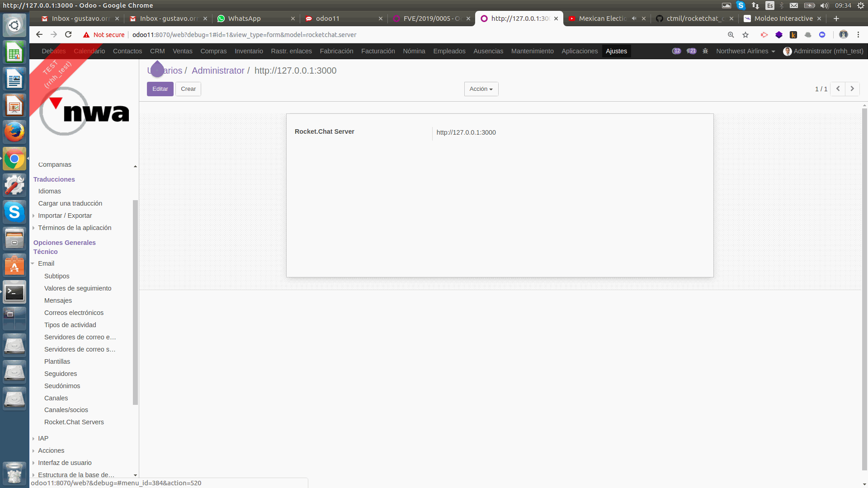The width and height of the screenshot is (868, 488).
Task: Open Canales in the Email section
Action: tap(56, 398)
